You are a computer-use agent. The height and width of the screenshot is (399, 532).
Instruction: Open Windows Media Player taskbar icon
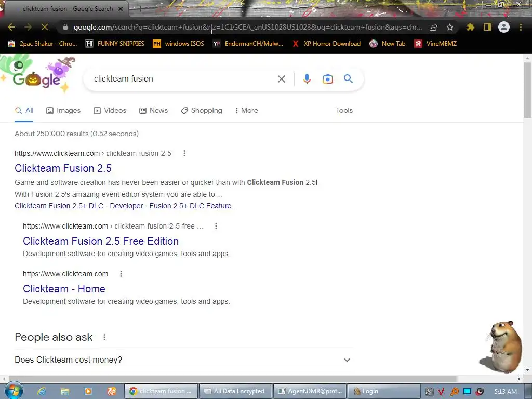88,391
